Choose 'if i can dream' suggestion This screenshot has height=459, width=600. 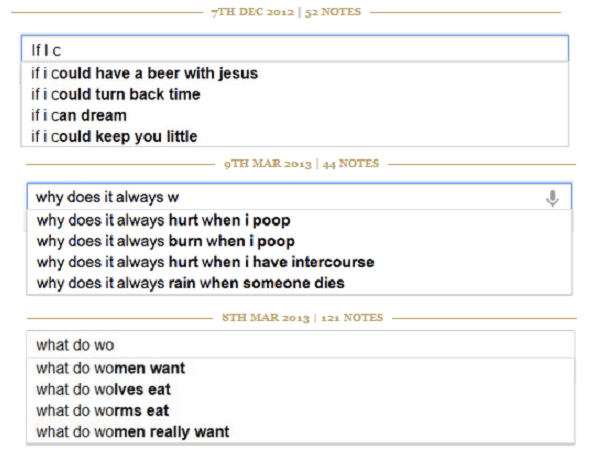click(295, 115)
